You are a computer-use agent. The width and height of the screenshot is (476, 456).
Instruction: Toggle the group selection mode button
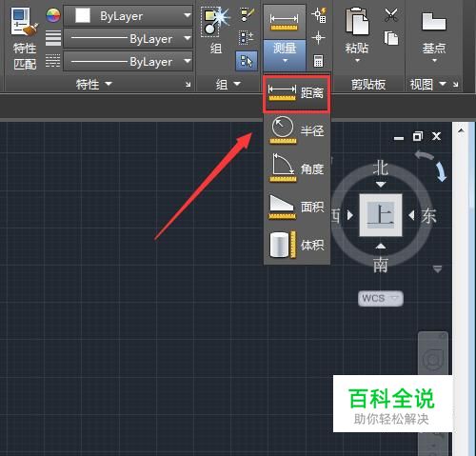(247, 61)
